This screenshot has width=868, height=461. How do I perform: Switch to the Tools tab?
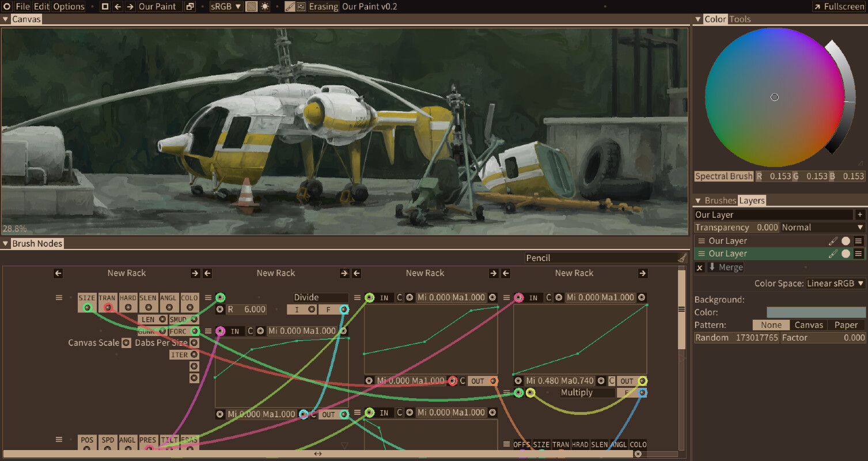[740, 19]
